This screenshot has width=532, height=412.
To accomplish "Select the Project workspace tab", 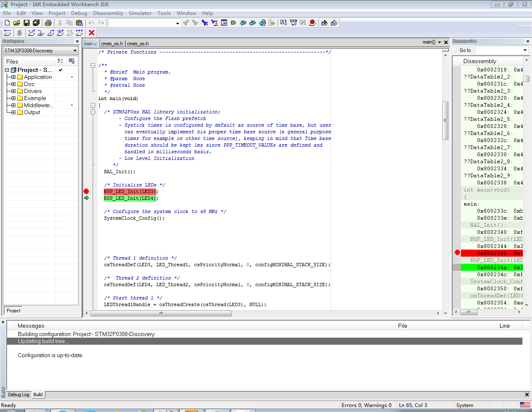I will tap(13, 311).
